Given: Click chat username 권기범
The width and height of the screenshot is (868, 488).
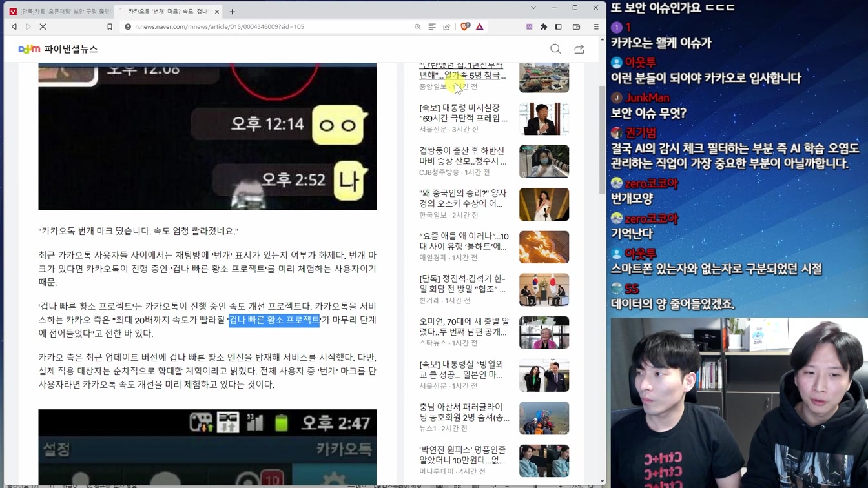Looking at the screenshot, I should coord(640,133).
